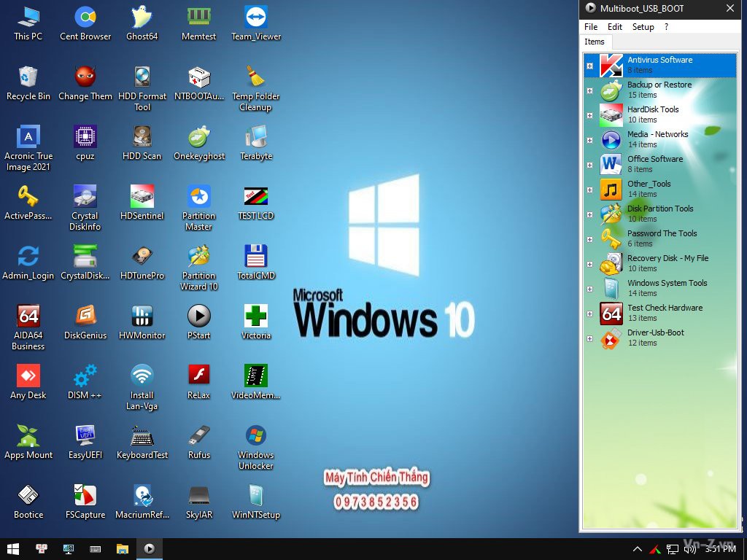
Task: Click the Temp Folder Cleanup icon
Action: coord(256,88)
